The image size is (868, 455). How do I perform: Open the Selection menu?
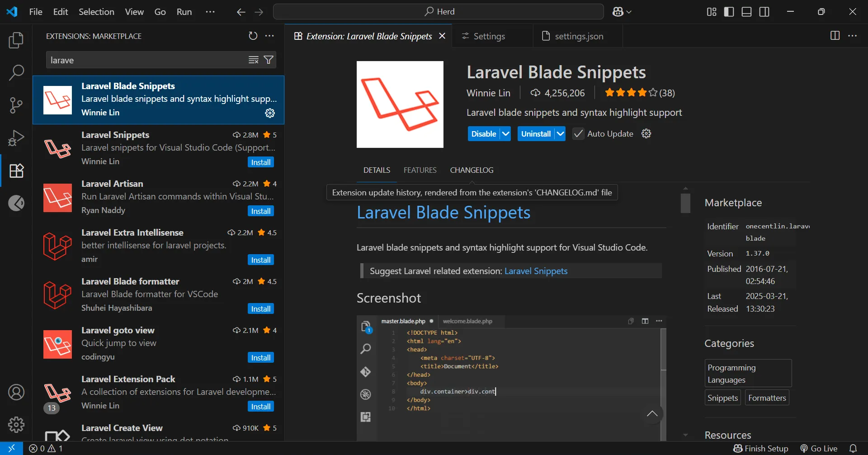click(96, 12)
